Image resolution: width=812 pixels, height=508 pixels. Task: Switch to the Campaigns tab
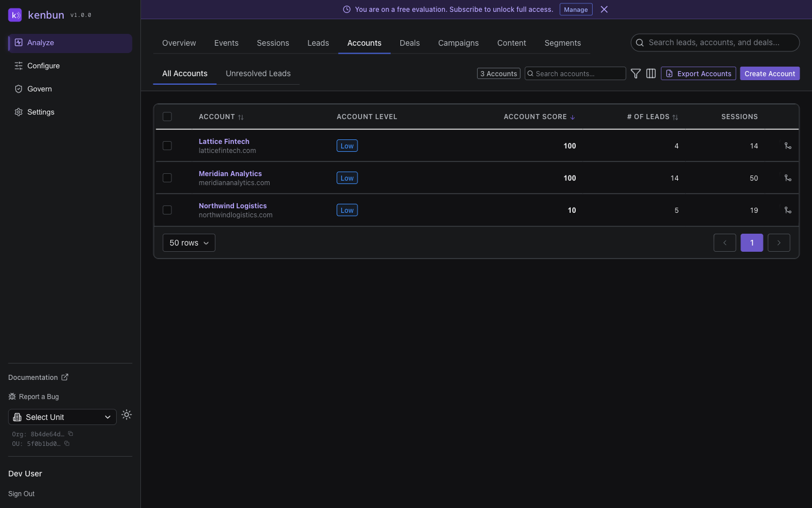click(x=458, y=43)
